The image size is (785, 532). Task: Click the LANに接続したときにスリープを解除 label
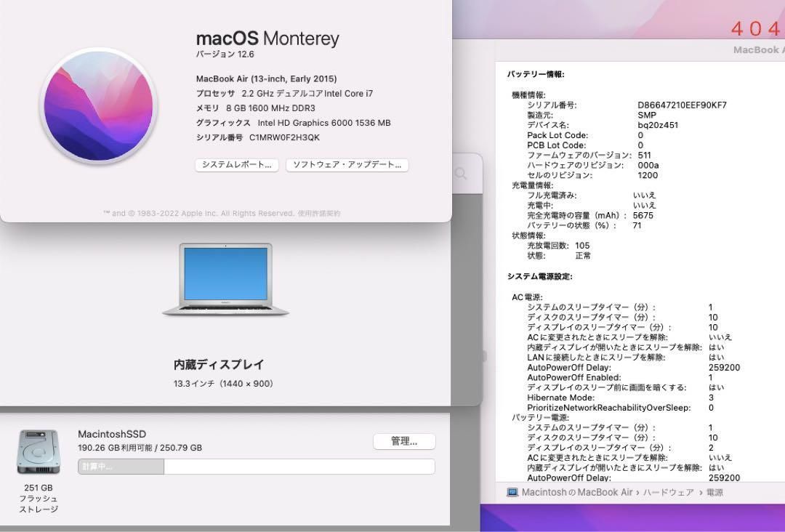pos(596,358)
